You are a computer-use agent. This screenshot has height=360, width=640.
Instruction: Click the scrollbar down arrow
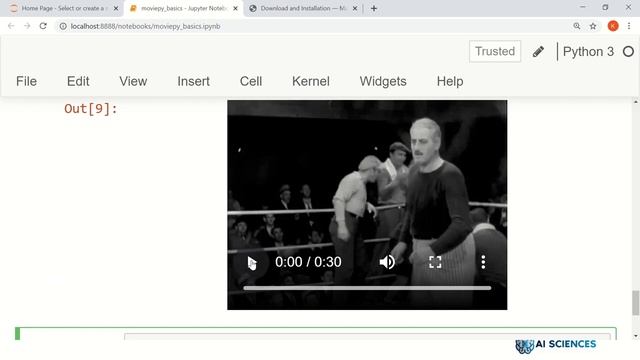(636, 336)
